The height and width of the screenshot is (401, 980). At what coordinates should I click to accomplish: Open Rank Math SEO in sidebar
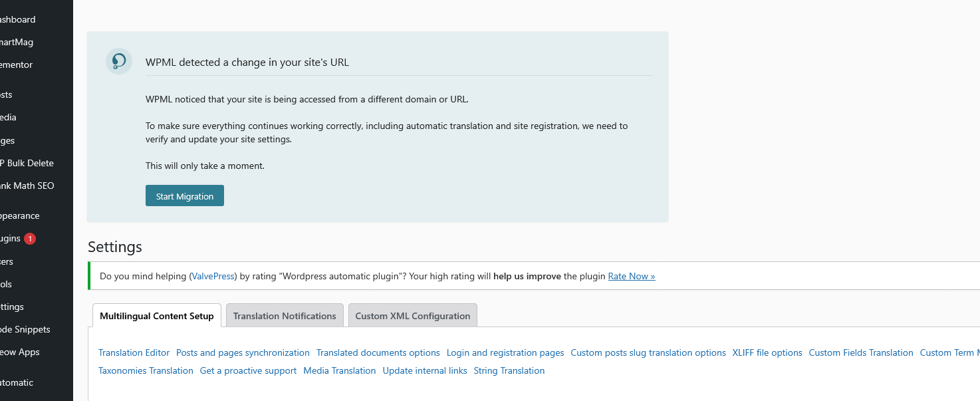coord(27,186)
